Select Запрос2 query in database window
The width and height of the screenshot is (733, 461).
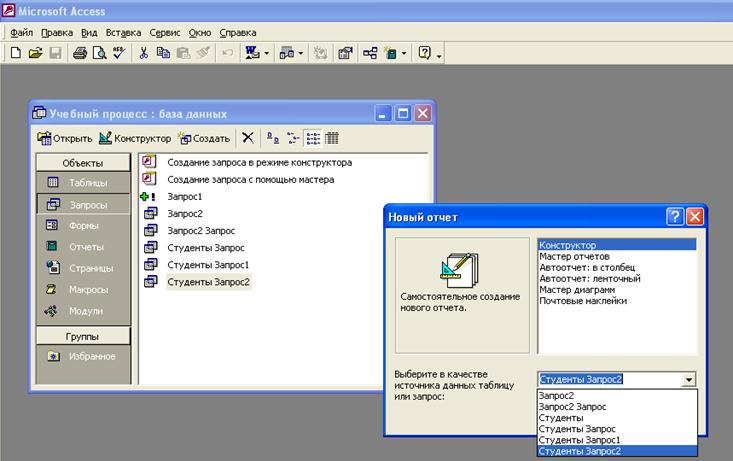[185, 214]
